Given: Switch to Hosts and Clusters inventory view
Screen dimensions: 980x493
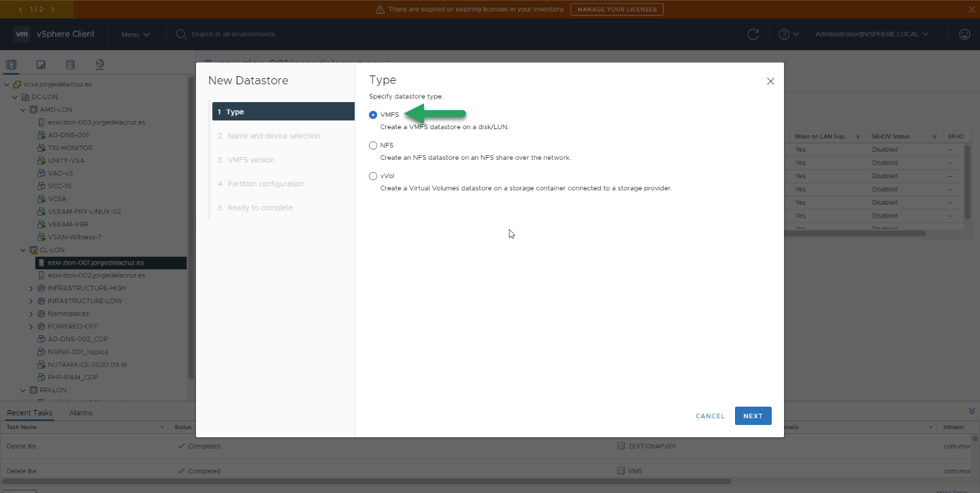Looking at the screenshot, I should [11, 65].
